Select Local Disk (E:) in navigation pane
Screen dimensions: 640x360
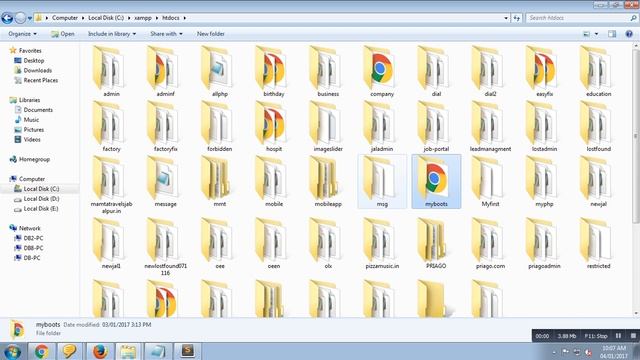[36, 209]
